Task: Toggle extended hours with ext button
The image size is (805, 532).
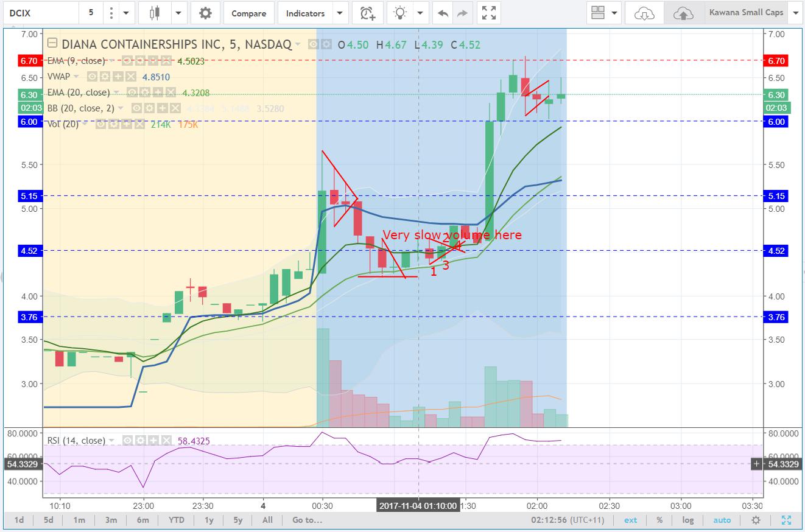Action: click(631, 520)
